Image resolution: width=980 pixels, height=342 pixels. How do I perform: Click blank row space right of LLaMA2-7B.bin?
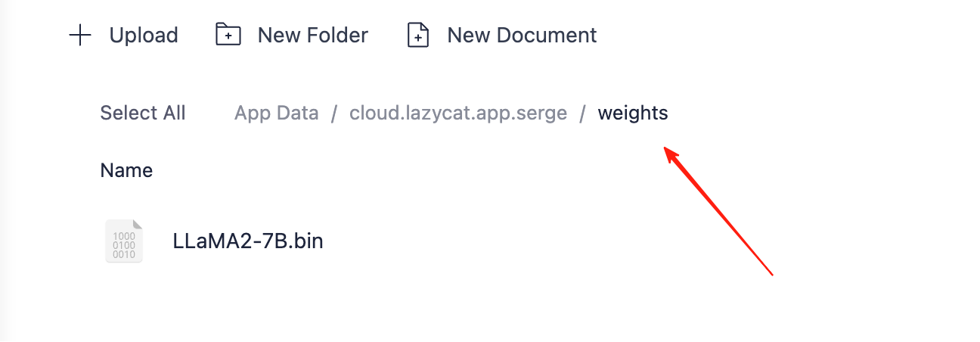pos(605,241)
